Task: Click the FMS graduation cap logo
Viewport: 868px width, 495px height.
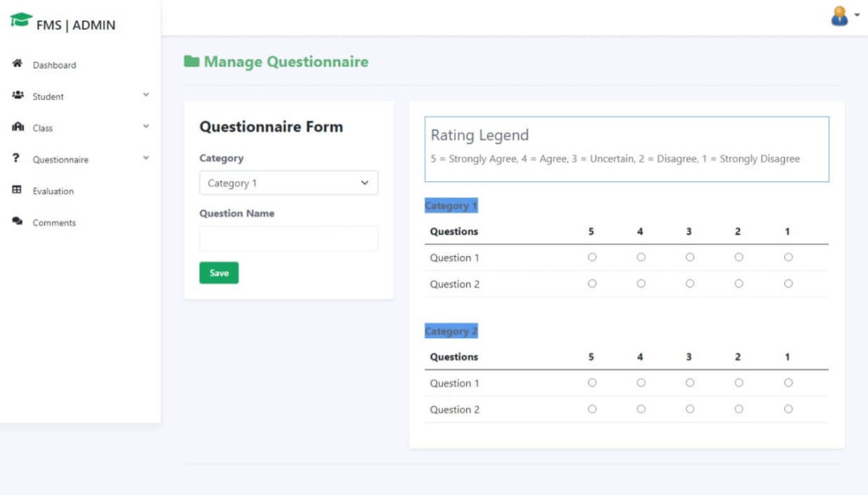Action: [23, 20]
